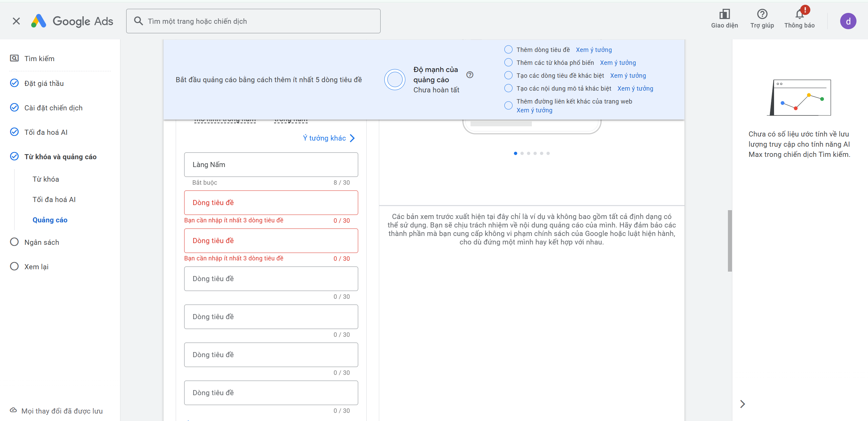
Task: Click the Tìm kiếm search campaign icon
Action: 14,58
